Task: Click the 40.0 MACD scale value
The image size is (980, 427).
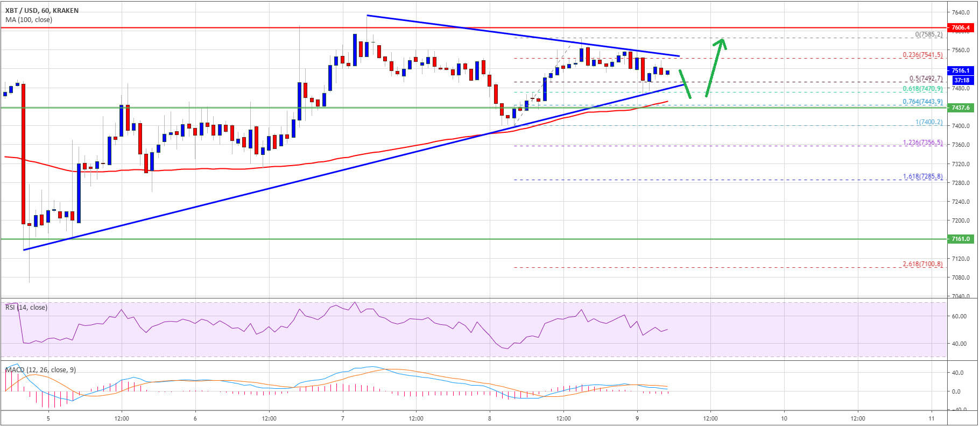Action: [x=957, y=373]
